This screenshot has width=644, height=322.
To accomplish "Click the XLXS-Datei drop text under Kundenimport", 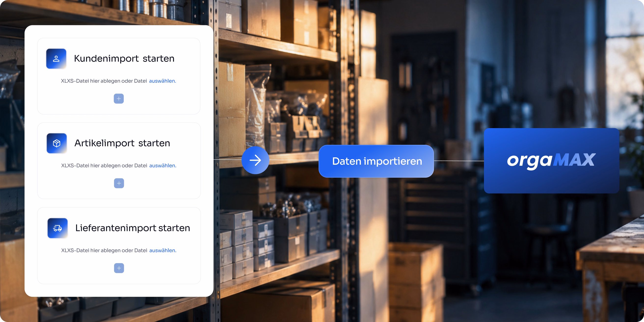I will tap(104, 81).
